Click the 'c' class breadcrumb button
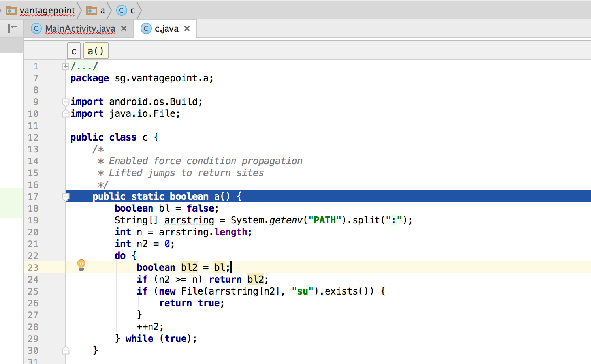 coord(74,51)
